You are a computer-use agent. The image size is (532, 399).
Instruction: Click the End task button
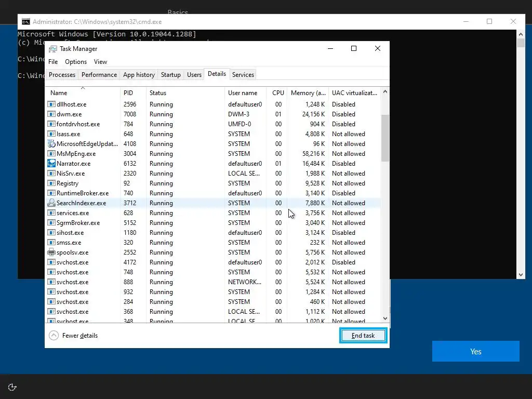(363, 336)
